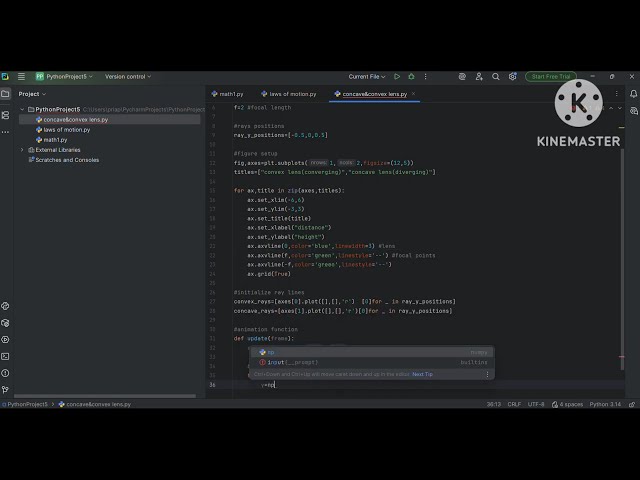The width and height of the screenshot is (640, 480).
Task: Open Python 3.14 interpreter selector
Action: 605,404
